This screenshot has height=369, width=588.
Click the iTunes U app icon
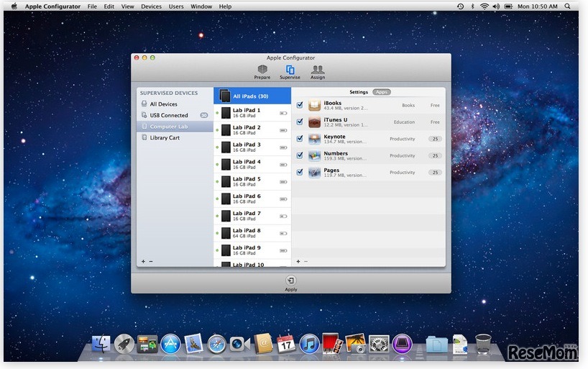coord(314,122)
